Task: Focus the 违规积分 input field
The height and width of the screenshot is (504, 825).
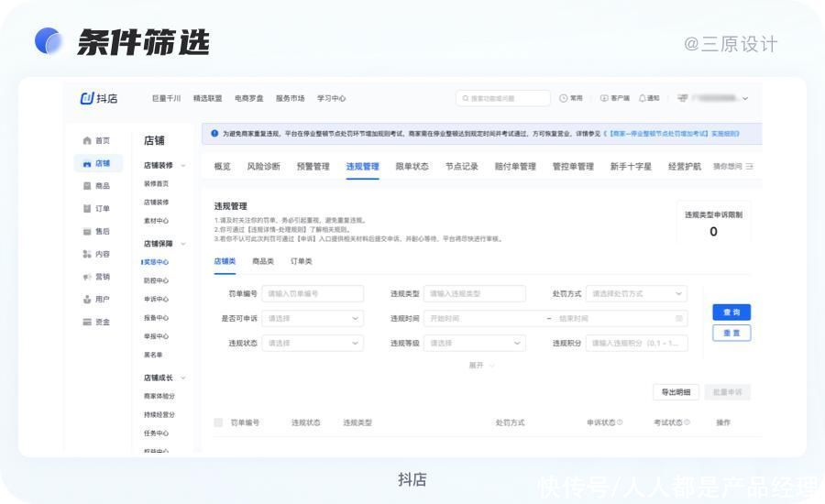Action: pyautogui.click(x=637, y=343)
